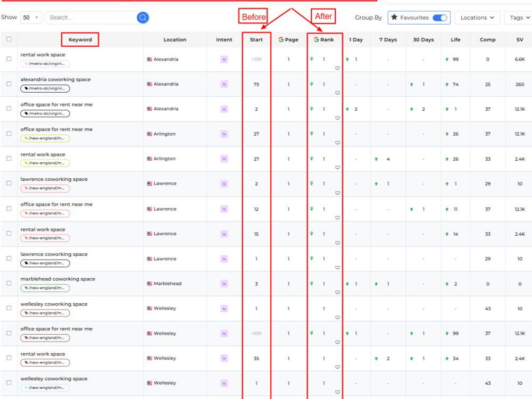Click intent N badge for office space Alexandria row

pyautogui.click(x=224, y=109)
